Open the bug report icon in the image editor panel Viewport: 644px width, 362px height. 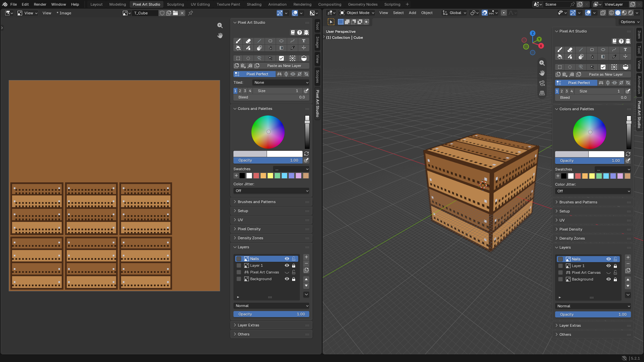tap(306, 33)
